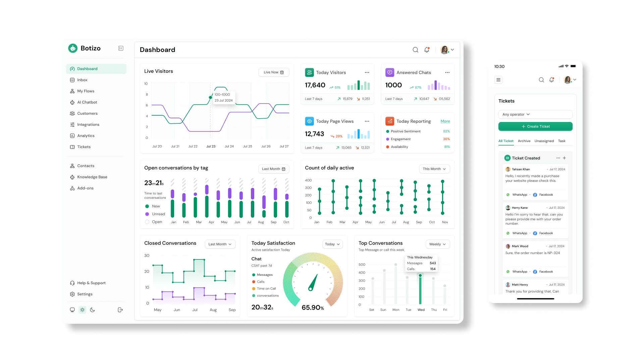Open Integrations from sidebar
Viewport: 644px width, 362px height.
(x=88, y=124)
